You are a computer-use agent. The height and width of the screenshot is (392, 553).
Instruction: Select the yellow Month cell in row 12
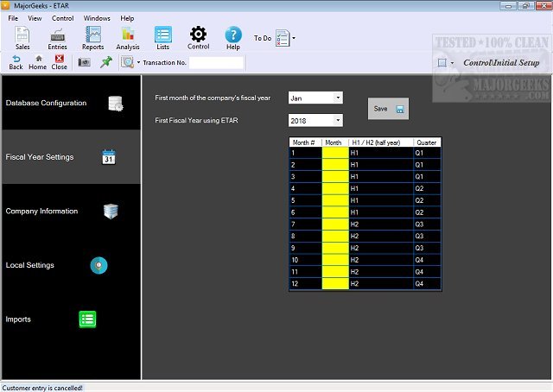coord(335,283)
